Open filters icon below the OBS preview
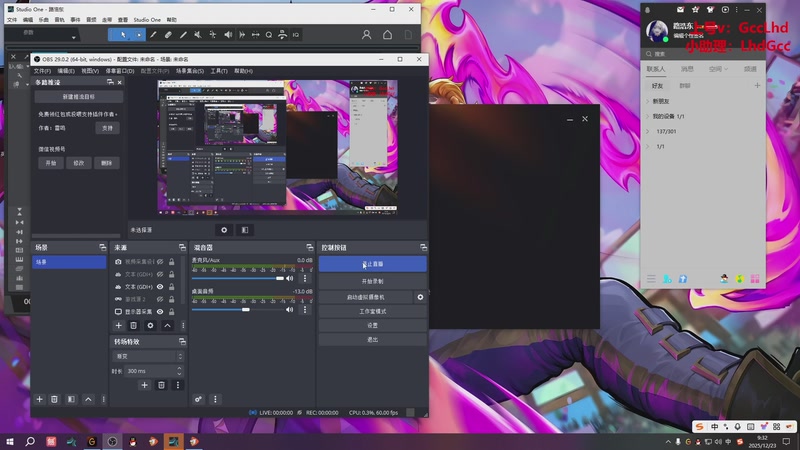800x450 pixels. (x=245, y=230)
